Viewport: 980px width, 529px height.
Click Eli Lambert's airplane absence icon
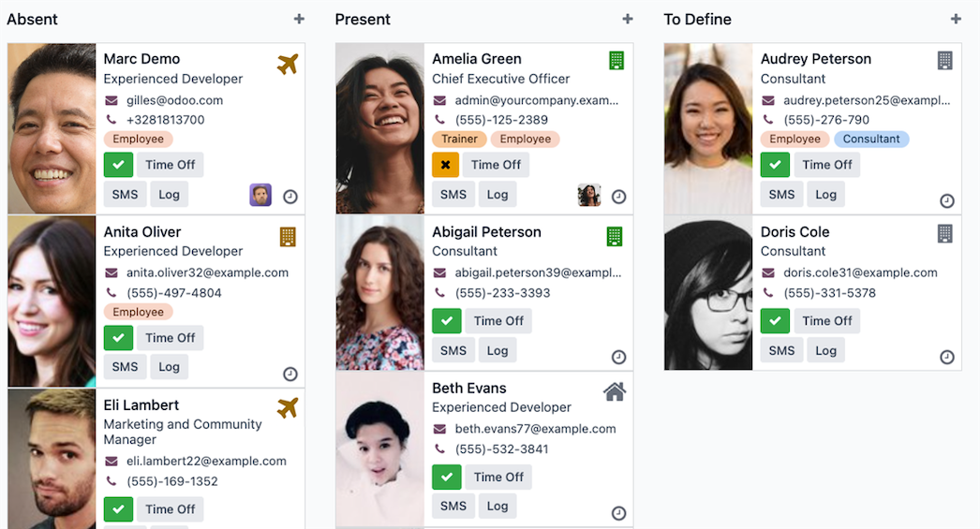click(x=288, y=408)
